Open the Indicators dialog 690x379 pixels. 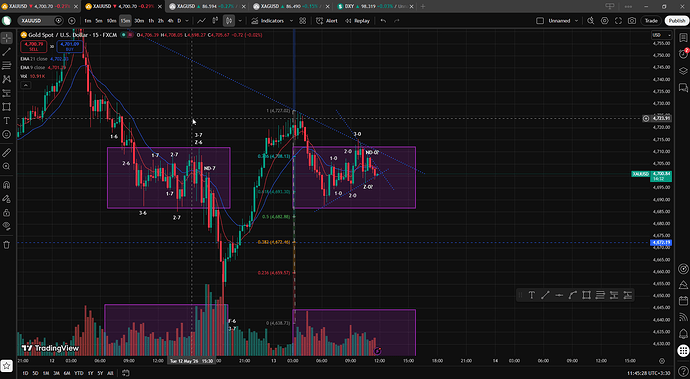268,21
